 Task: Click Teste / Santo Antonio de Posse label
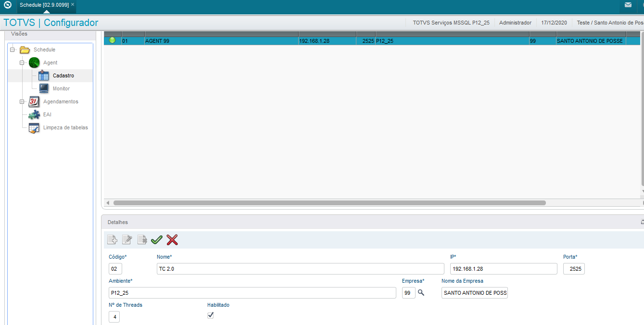tap(610, 23)
